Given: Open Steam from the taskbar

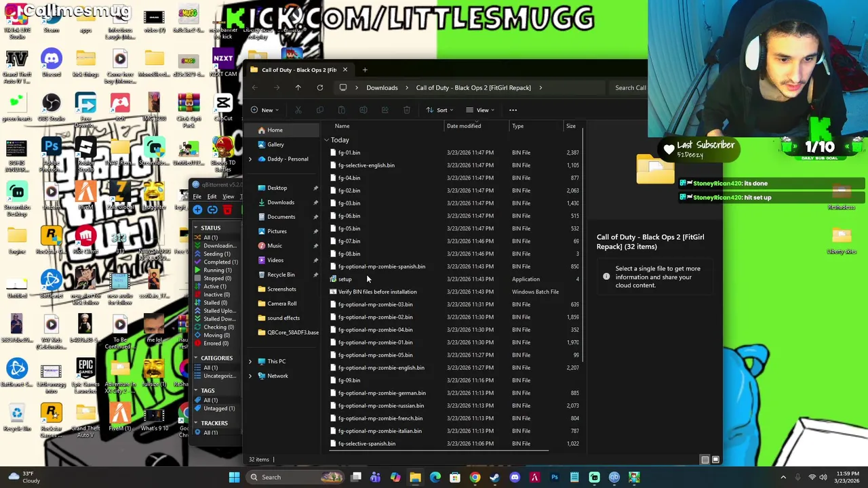Looking at the screenshot, I should 494,477.
